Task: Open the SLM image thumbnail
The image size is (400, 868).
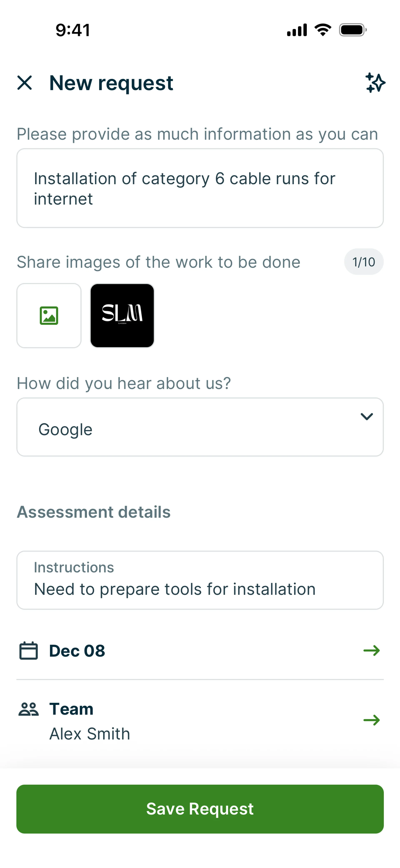Action: [x=122, y=315]
